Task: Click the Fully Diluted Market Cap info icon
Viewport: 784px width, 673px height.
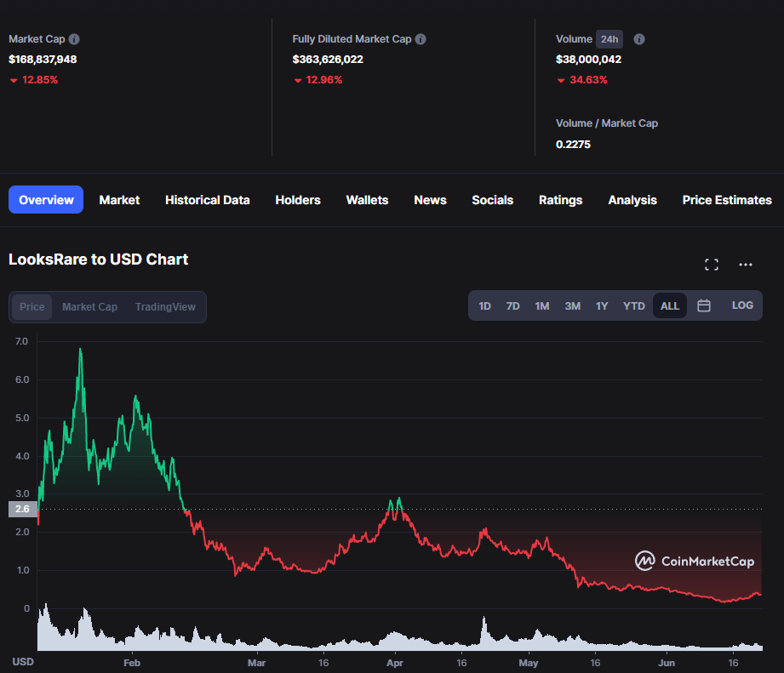Action: point(421,39)
